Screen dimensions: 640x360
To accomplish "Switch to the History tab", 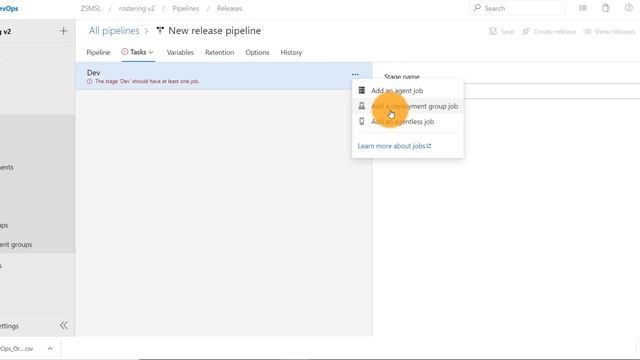I will 291,52.
